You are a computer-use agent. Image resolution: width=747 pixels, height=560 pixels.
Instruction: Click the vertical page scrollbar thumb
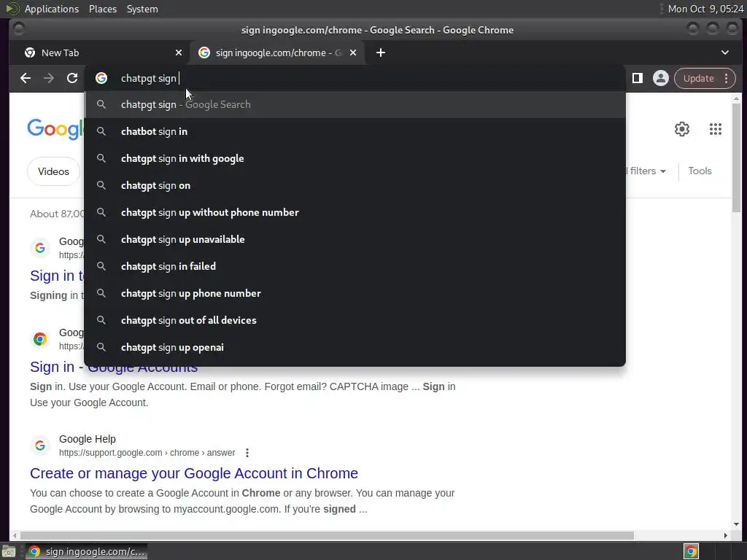(x=737, y=157)
